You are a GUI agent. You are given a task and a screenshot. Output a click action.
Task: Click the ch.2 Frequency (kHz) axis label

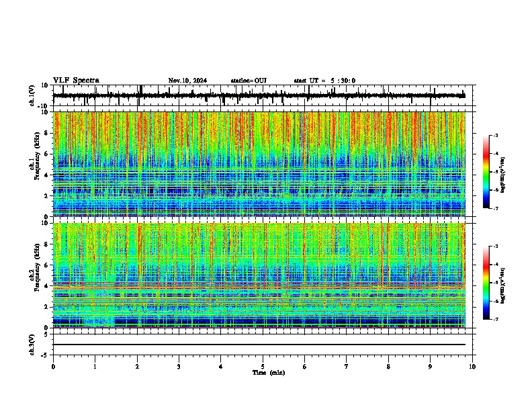tap(34, 267)
